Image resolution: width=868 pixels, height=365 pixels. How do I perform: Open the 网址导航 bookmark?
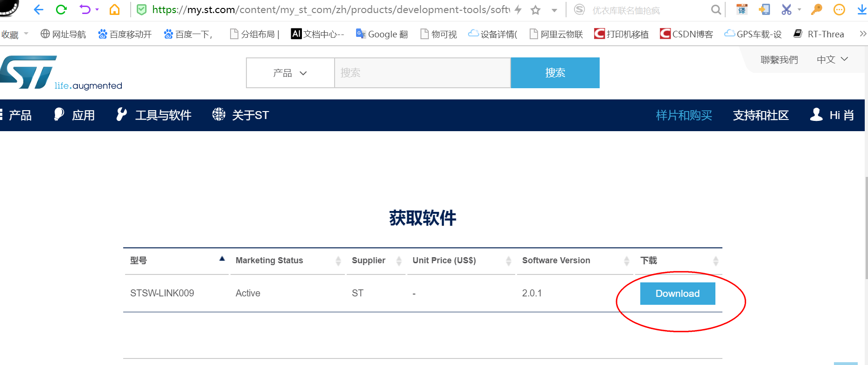click(63, 34)
